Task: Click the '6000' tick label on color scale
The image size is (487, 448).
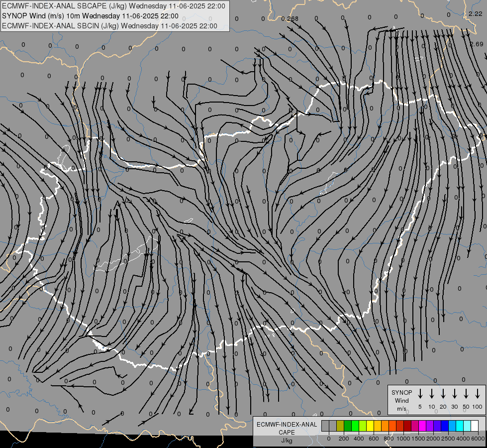Action: pos(478,439)
